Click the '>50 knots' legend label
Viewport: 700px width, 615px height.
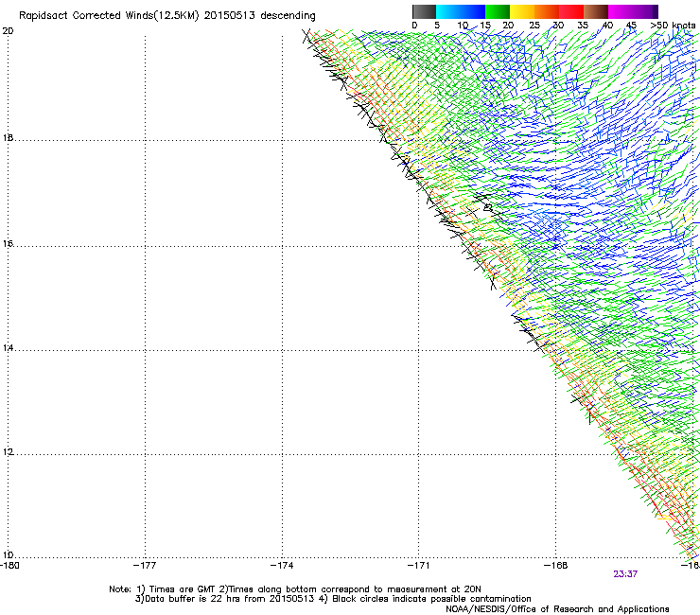[x=674, y=26]
